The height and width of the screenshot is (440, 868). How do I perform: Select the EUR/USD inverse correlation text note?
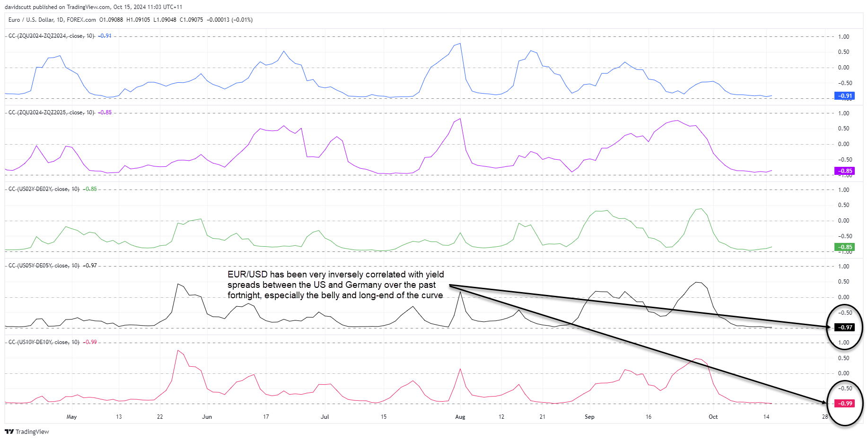click(336, 285)
